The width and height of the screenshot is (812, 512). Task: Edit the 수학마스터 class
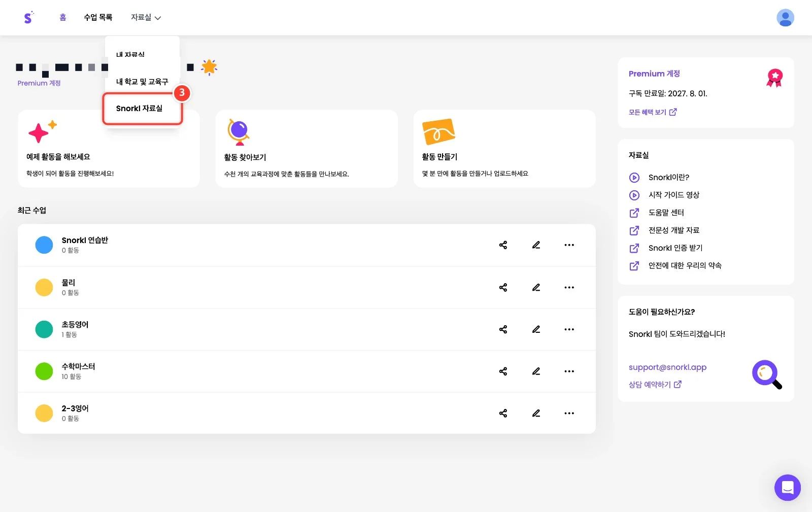(x=536, y=371)
